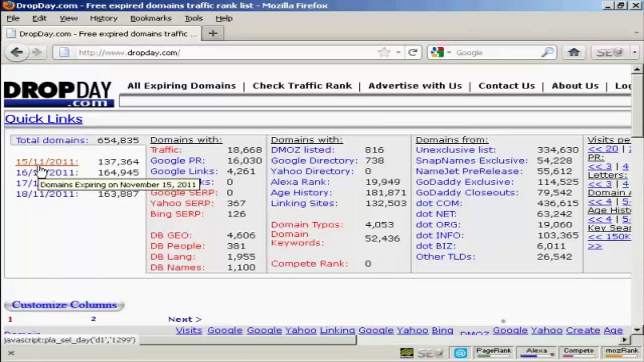Viewport: 644px width, 362px height.
Task: Click the browser Back arrow button
Action: pyautogui.click(x=17, y=52)
